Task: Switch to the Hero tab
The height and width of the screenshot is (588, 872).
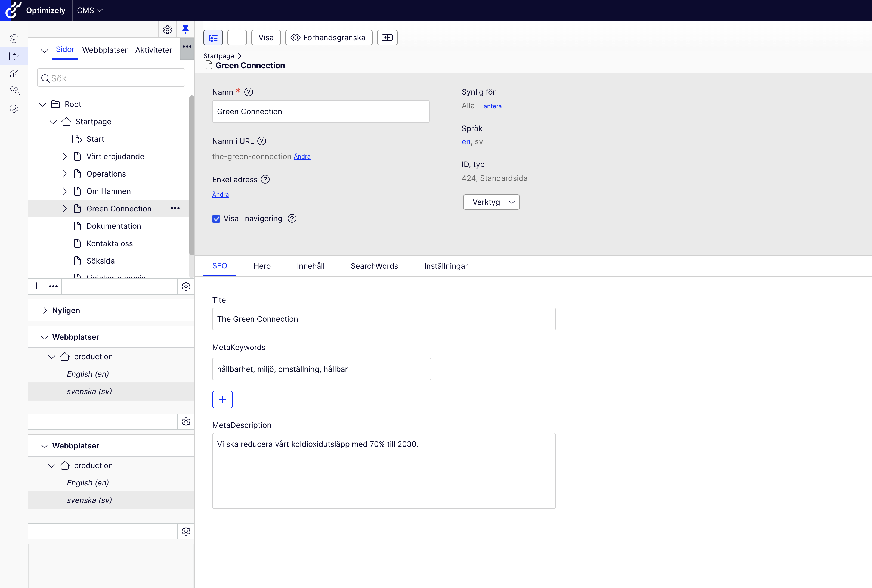Action: point(262,266)
